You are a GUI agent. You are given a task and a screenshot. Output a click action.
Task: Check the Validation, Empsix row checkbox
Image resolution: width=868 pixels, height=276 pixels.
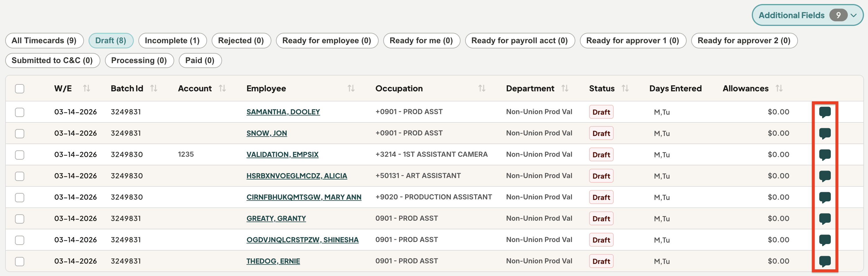[20, 155]
